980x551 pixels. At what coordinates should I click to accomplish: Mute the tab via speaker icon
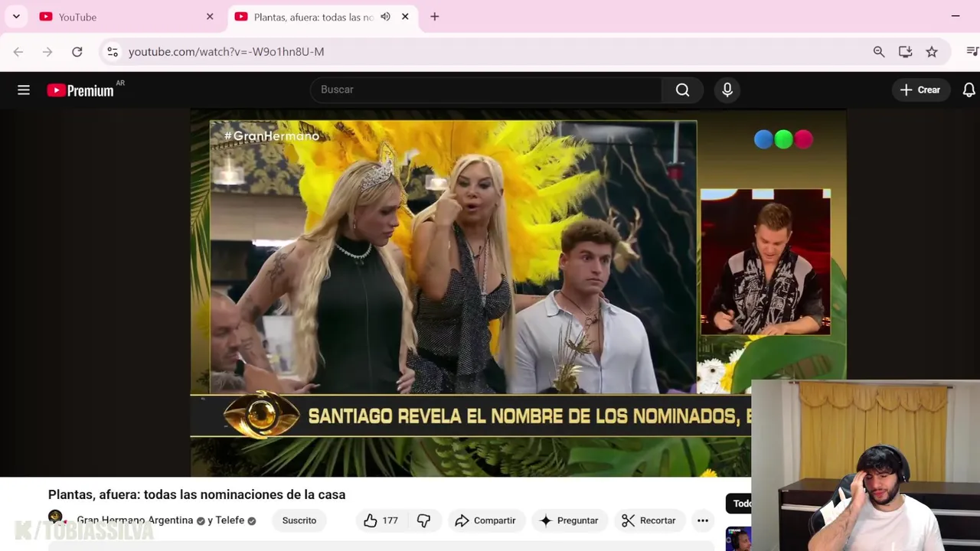385,17
